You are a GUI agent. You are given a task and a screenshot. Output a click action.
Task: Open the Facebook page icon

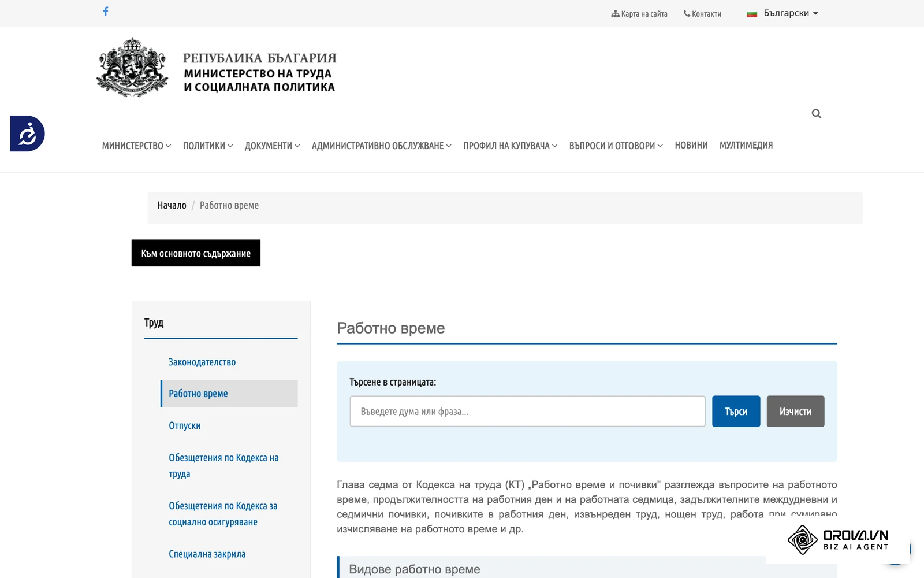[x=106, y=12]
